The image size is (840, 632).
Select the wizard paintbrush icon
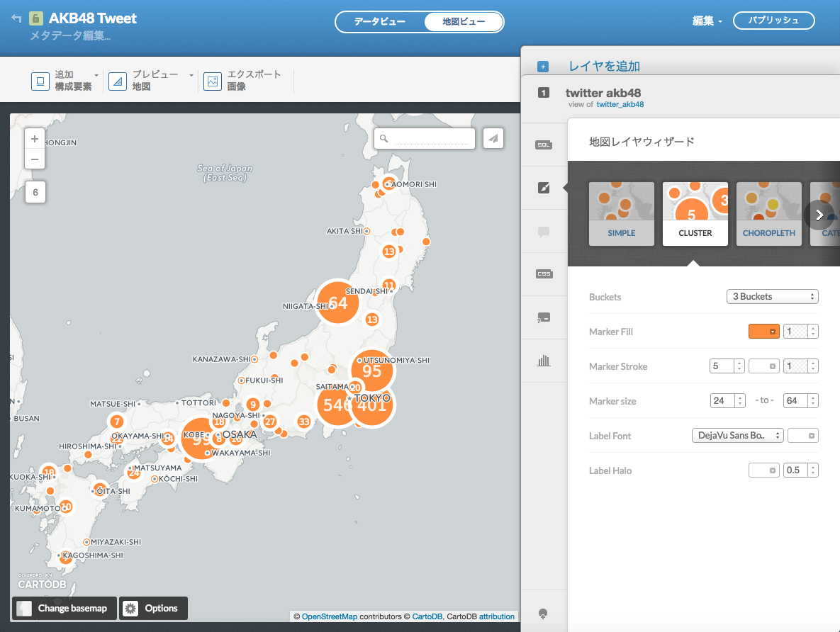(x=543, y=188)
